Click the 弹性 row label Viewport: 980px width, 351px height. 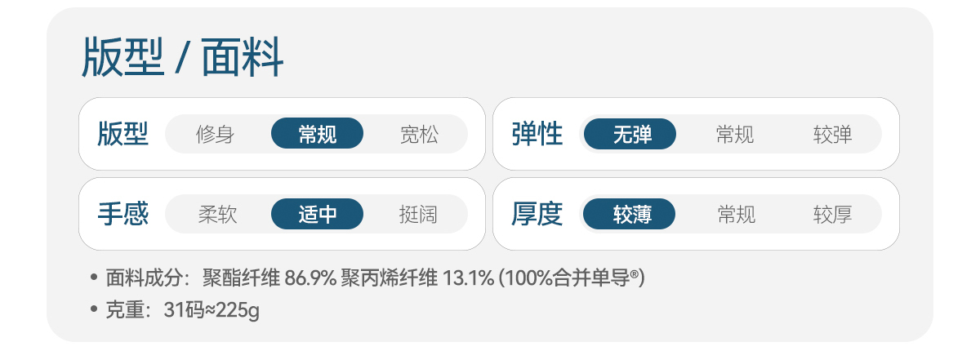point(537,135)
